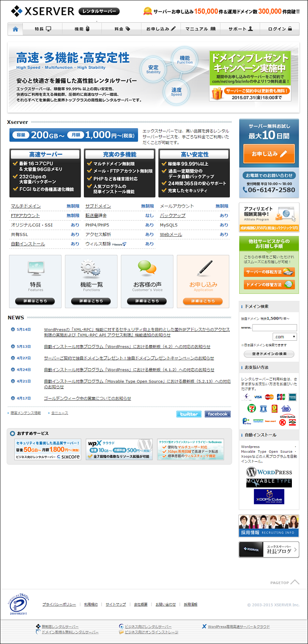
Task: Click the WordPress logo
Action: (269, 472)
